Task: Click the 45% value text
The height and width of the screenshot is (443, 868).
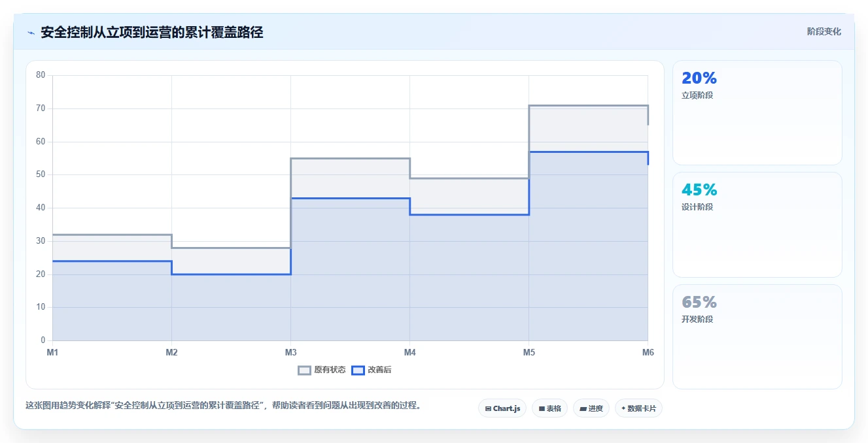Action: [x=699, y=190]
